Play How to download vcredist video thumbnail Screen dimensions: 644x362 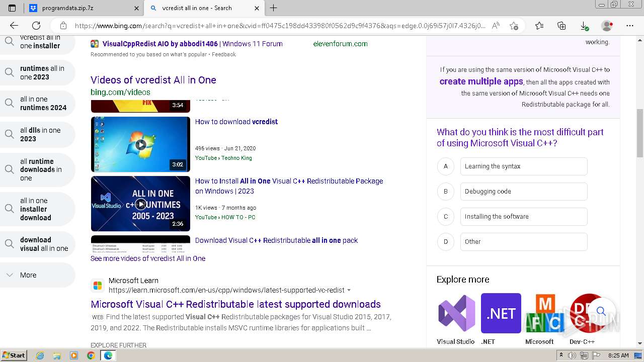(140, 144)
